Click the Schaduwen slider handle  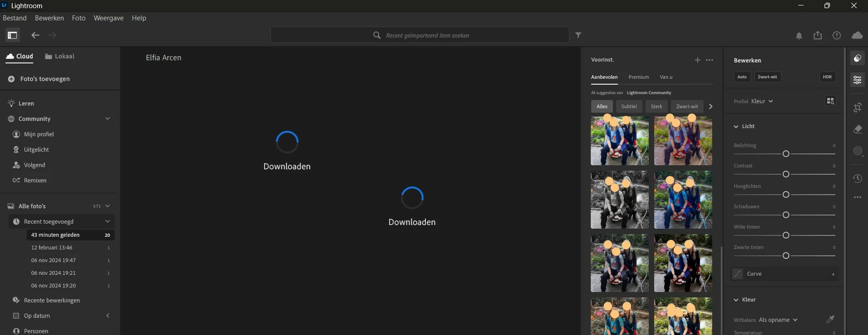click(x=786, y=215)
